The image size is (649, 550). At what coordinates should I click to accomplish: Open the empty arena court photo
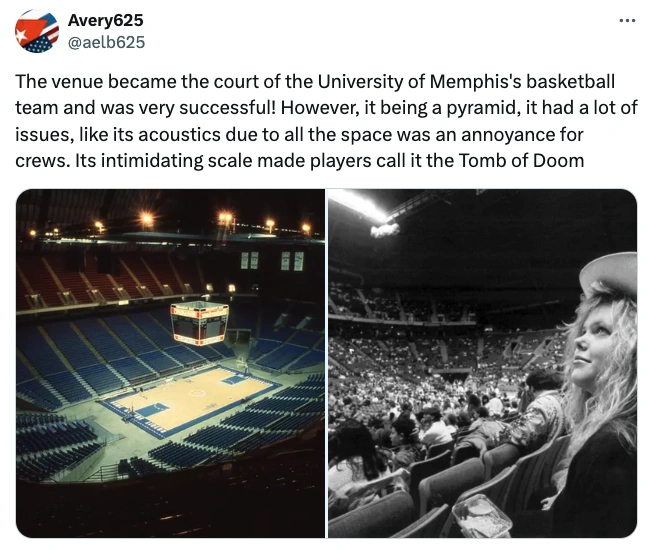[x=171, y=364]
